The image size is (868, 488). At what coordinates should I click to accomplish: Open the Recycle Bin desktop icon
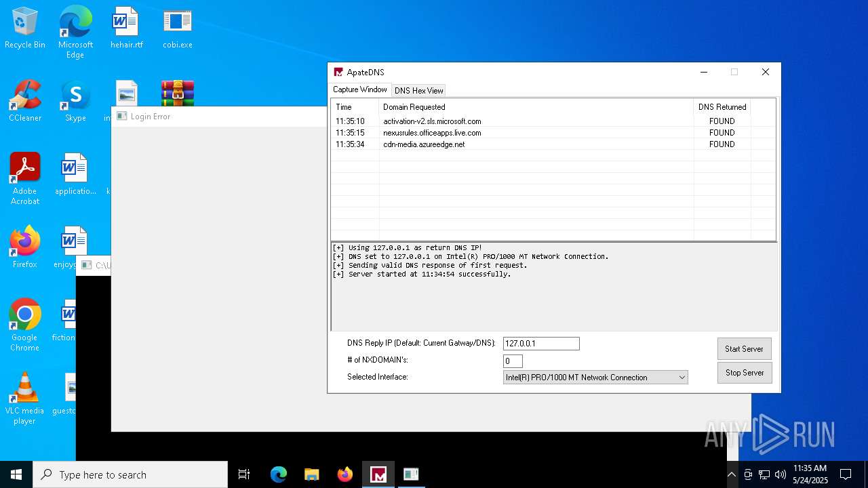[25, 28]
